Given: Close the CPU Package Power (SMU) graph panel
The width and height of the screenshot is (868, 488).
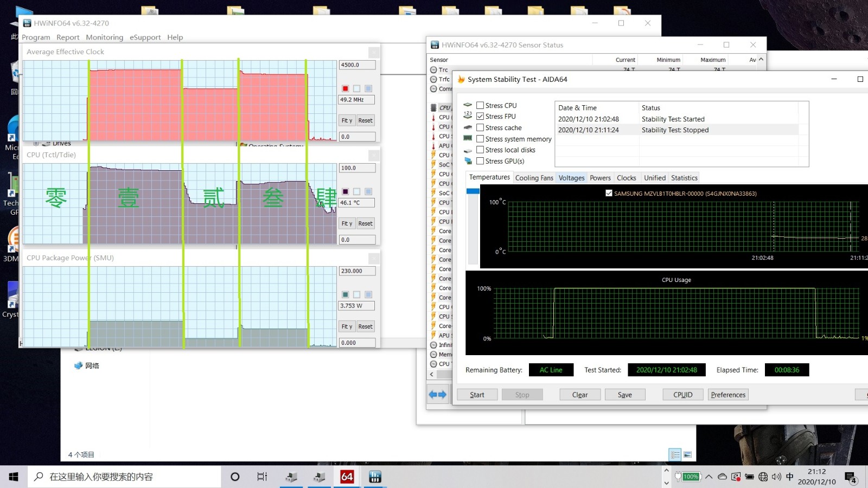Looking at the screenshot, I should pos(374,258).
